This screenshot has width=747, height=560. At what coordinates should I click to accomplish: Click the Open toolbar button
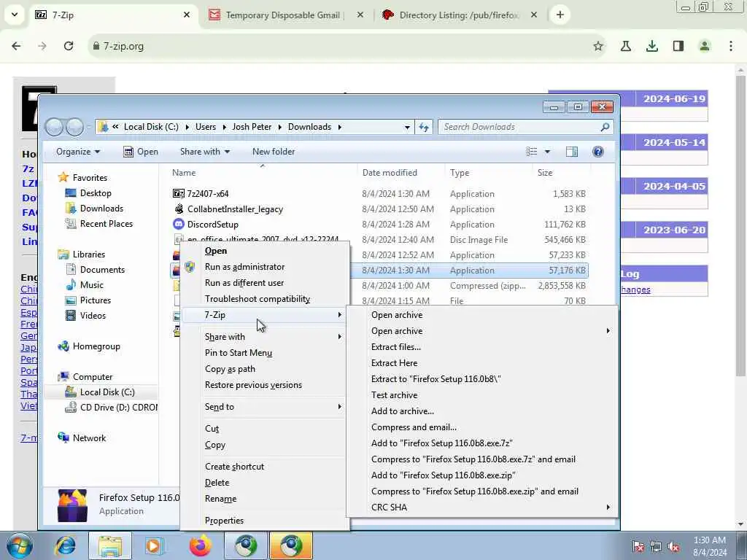pos(141,152)
